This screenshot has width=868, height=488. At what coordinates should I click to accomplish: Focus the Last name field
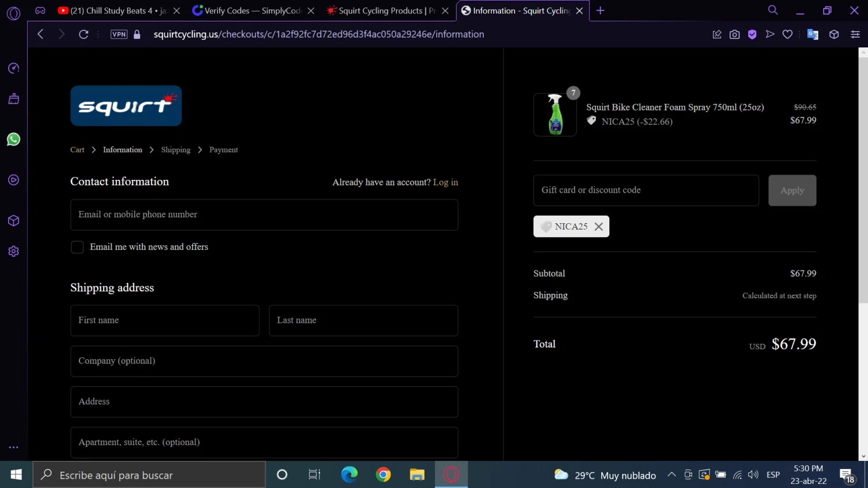coord(363,320)
